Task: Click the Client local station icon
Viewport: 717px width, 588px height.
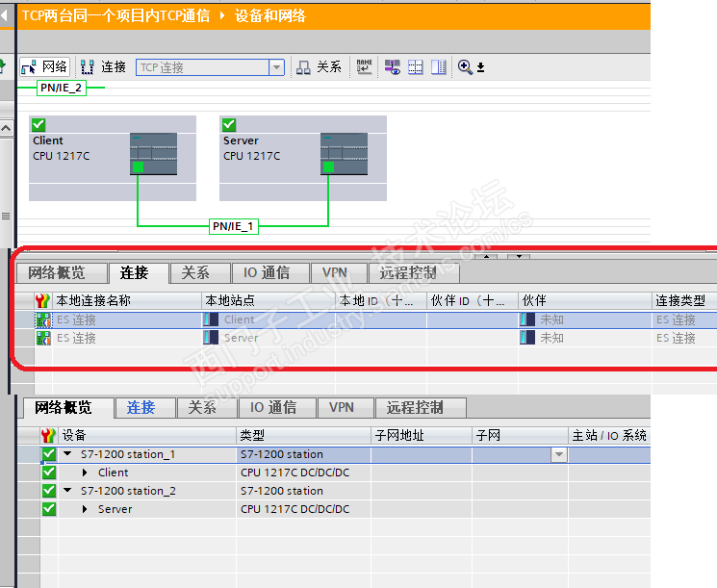Action: pos(211,320)
